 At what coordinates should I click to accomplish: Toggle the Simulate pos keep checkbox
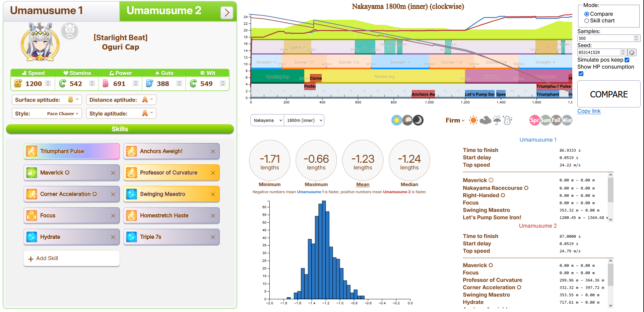627,60
